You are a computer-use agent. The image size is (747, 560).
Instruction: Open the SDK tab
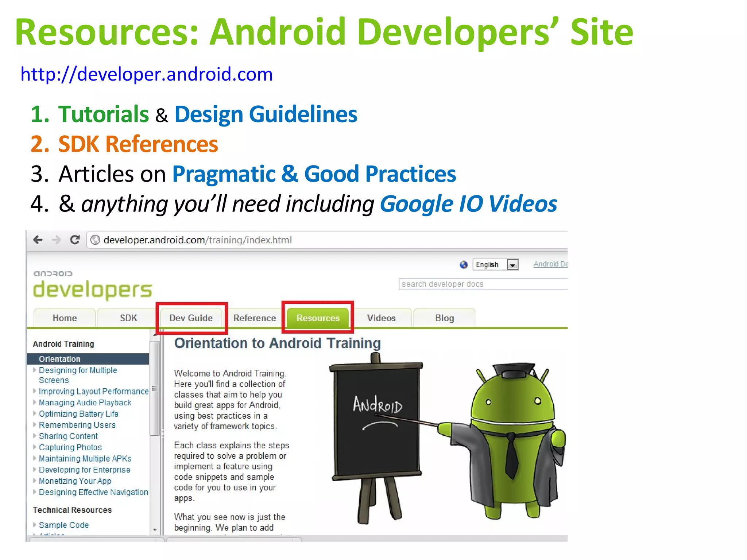click(128, 318)
